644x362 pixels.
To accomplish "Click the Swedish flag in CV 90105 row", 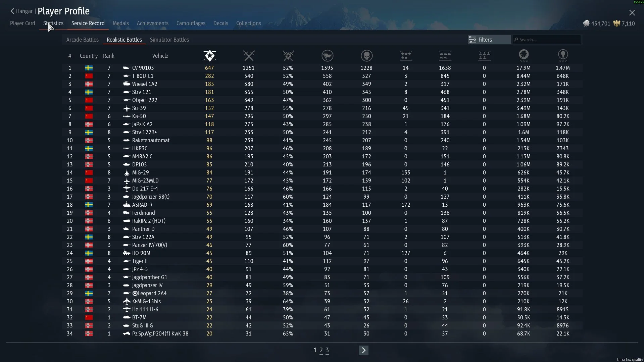I will (89, 68).
